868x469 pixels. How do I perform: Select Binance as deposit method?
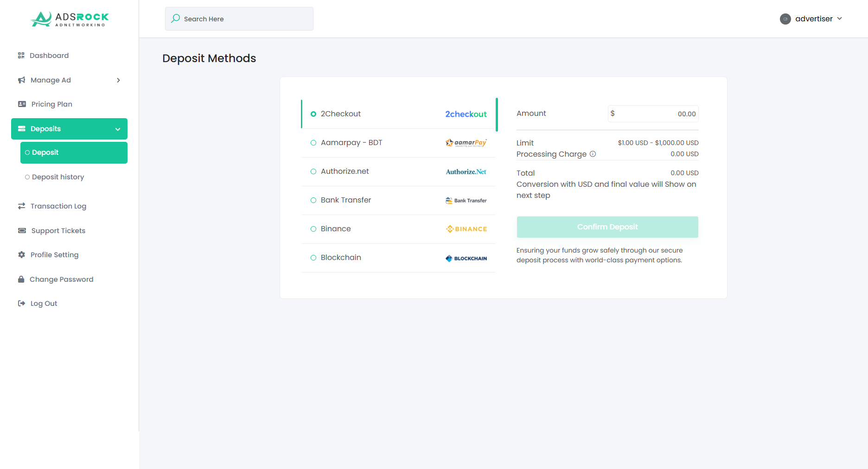336,228
